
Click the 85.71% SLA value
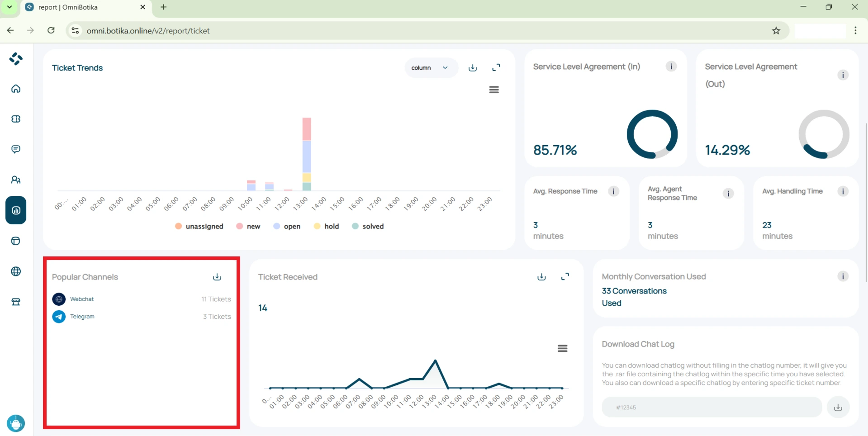tap(555, 150)
